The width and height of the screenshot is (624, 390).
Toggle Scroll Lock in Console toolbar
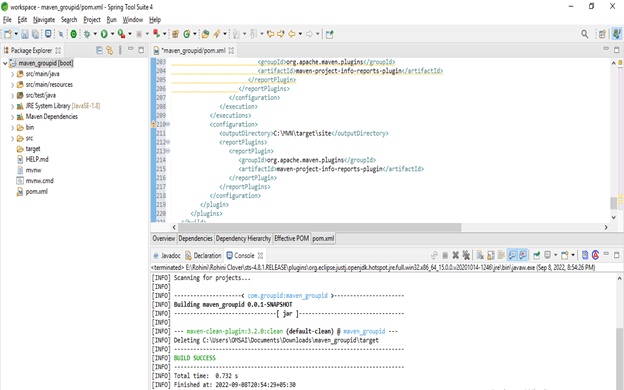click(491, 255)
